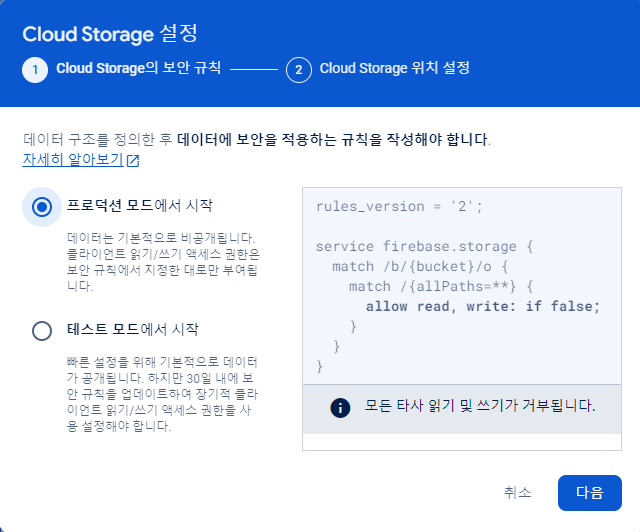The width and height of the screenshot is (640, 532).
Task: Select the test mode radio button
Action: point(42,330)
